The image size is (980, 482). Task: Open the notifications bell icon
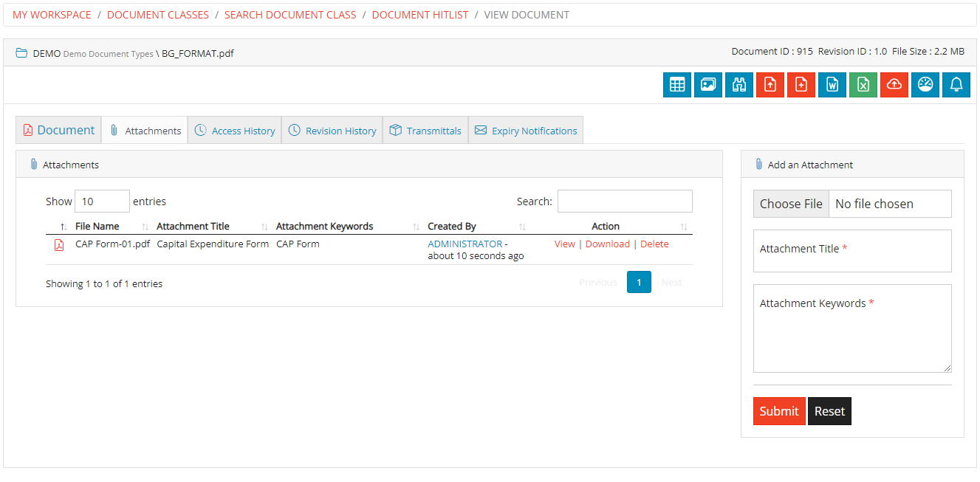point(956,84)
